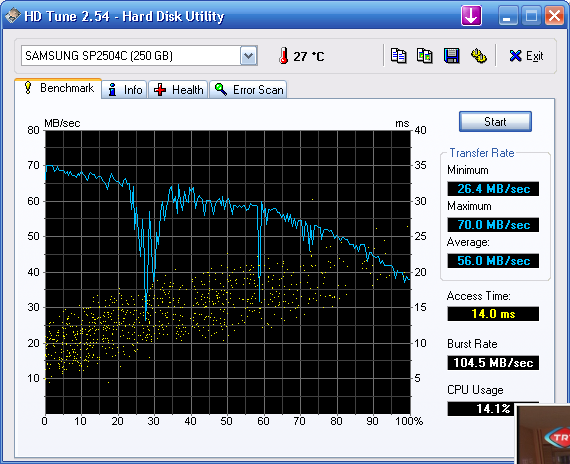570x464 pixels.
Task: Open the Error Scan tab
Action: [x=248, y=89]
